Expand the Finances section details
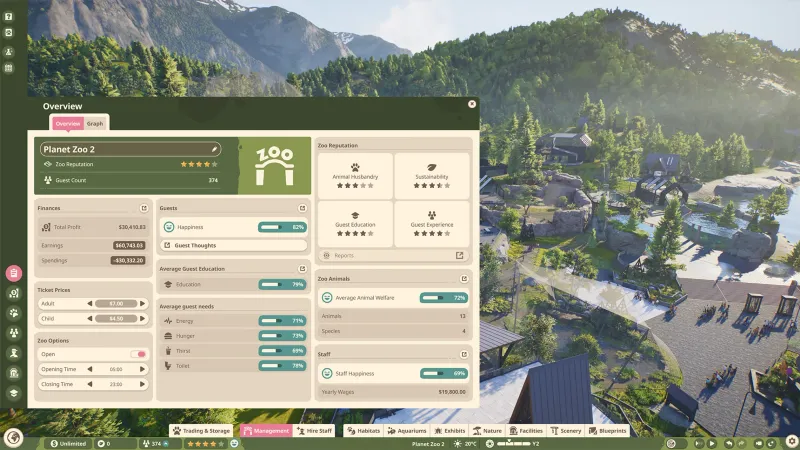 point(144,208)
